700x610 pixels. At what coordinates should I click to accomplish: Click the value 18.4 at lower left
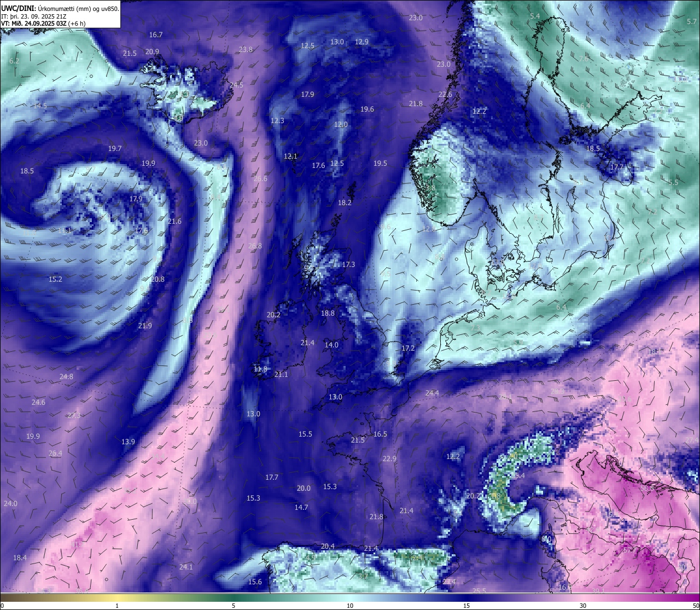tap(20, 558)
